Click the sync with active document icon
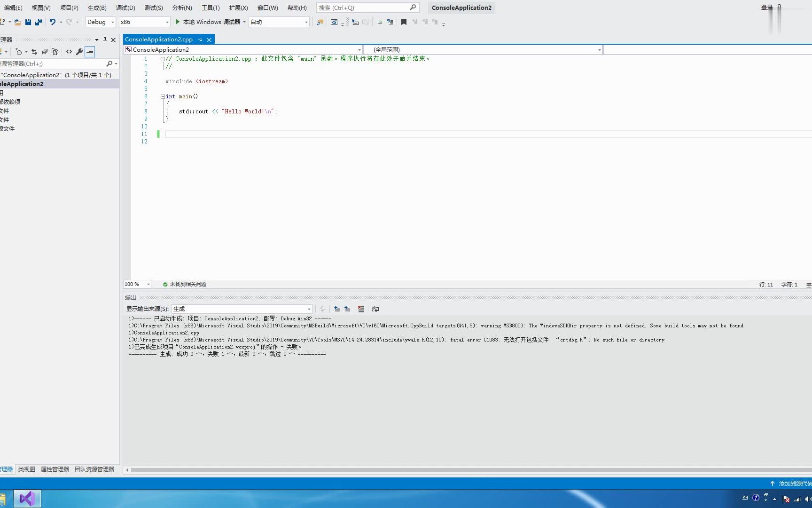This screenshot has height=508, width=812. 34,52
